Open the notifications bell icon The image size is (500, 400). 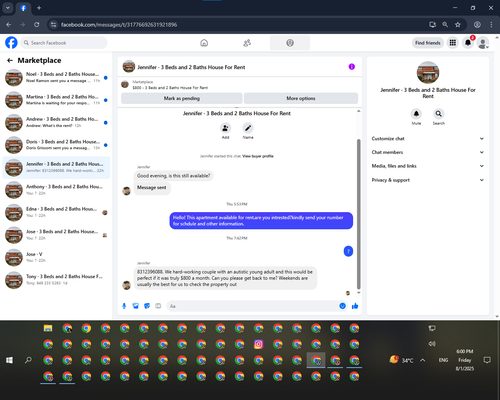tap(468, 43)
